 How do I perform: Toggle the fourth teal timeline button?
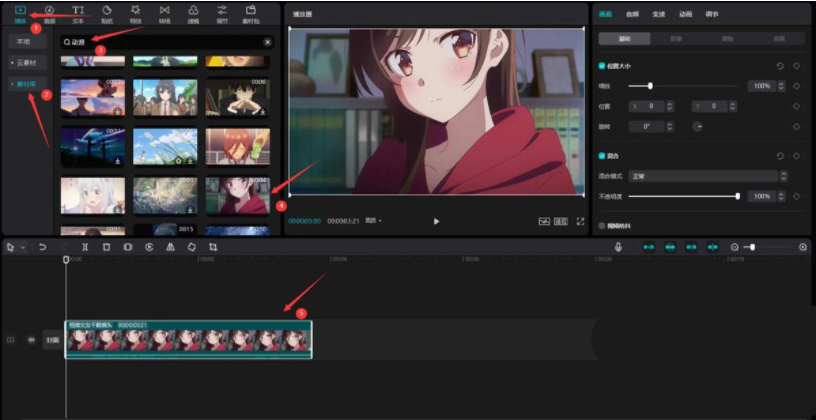click(713, 247)
